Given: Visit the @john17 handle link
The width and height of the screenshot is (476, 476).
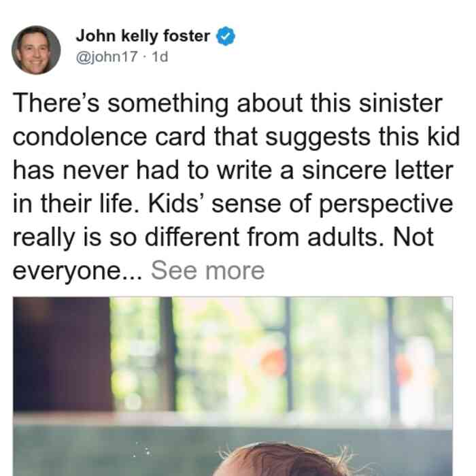Looking at the screenshot, I should click(107, 56).
